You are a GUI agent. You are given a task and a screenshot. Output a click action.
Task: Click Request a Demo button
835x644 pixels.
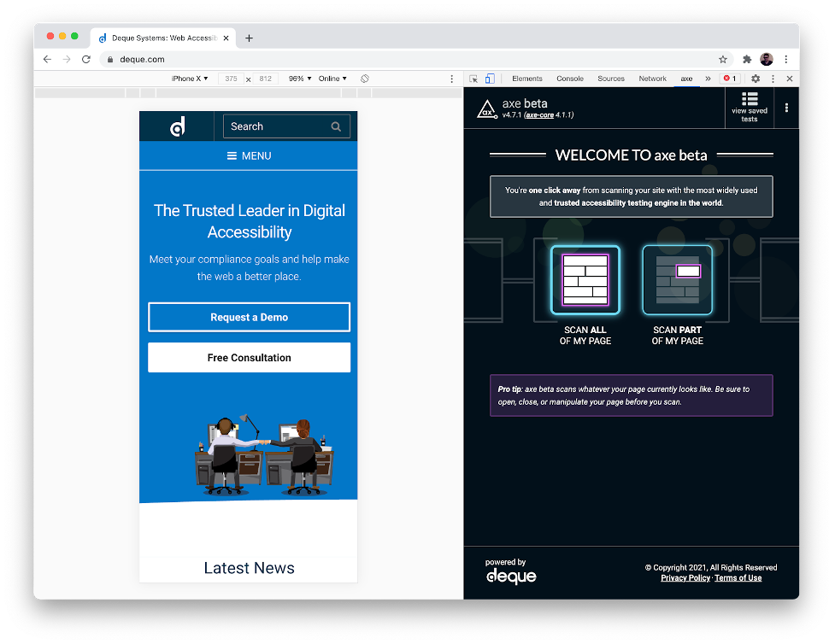(x=249, y=317)
